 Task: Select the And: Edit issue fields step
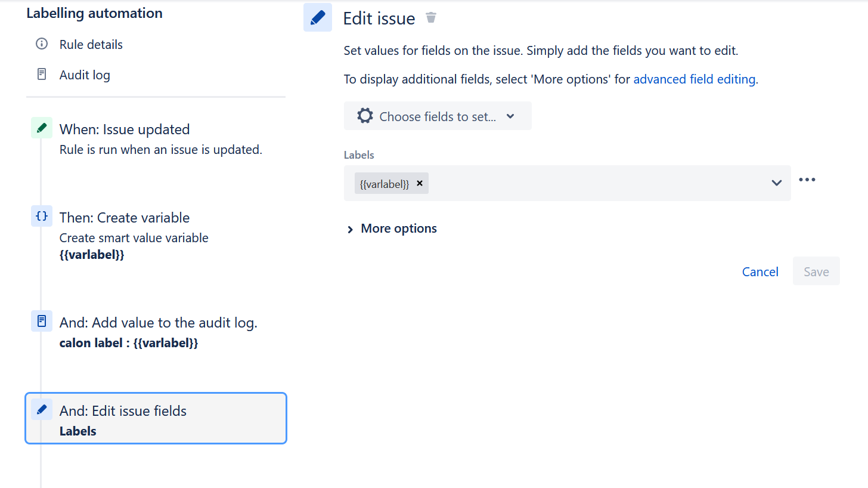(x=156, y=418)
